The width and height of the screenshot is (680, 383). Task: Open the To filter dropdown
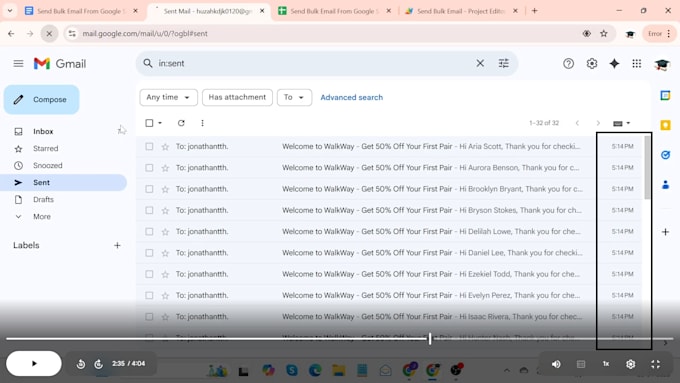click(294, 97)
